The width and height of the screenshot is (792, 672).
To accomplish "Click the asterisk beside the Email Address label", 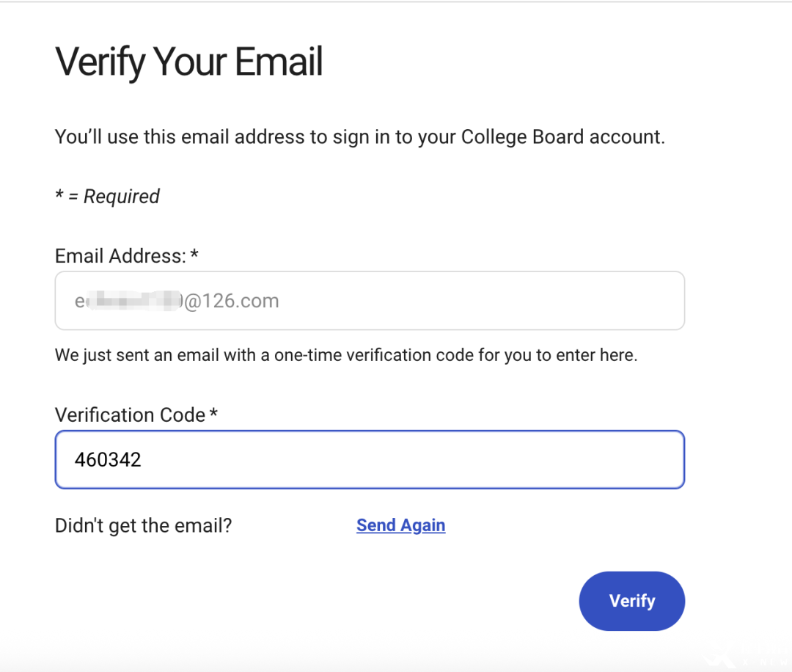I will point(194,255).
